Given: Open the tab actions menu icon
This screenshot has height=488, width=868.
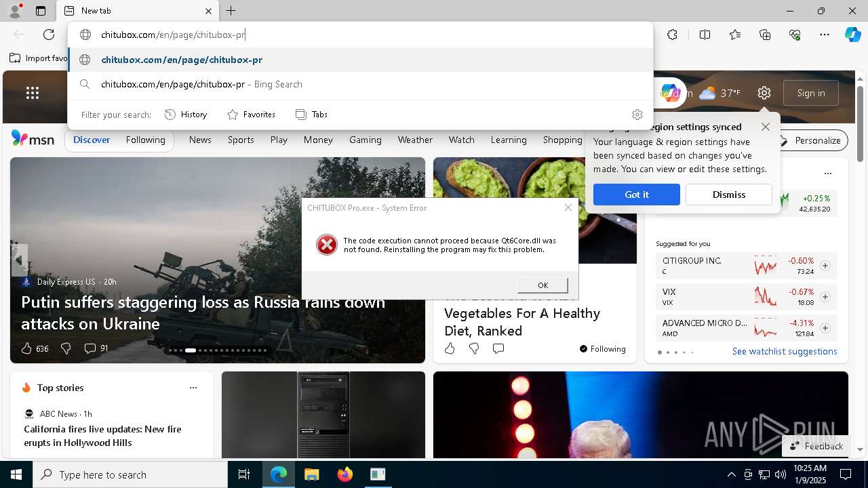Looking at the screenshot, I should tap(41, 11).
